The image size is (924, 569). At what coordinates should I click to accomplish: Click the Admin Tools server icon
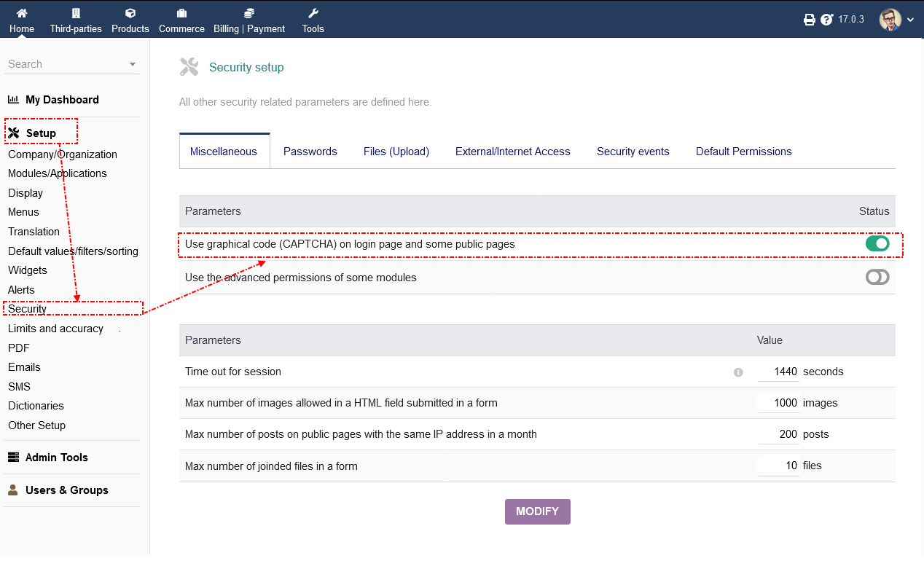click(13, 458)
